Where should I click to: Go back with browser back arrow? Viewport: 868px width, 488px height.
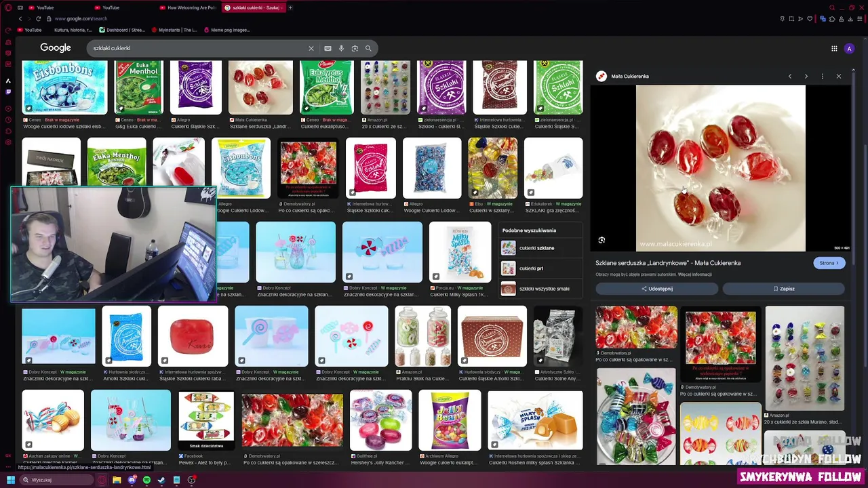pos(20,18)
